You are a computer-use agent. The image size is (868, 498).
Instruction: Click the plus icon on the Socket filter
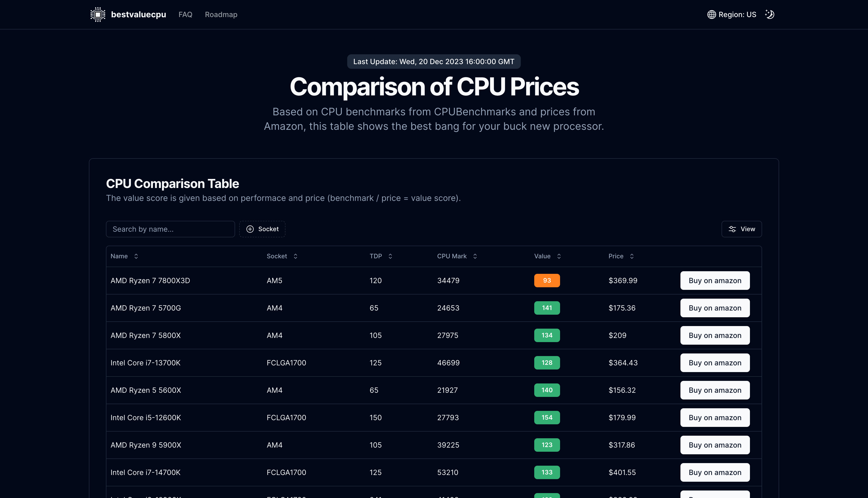pyautogui.click(x=250, y=229)
